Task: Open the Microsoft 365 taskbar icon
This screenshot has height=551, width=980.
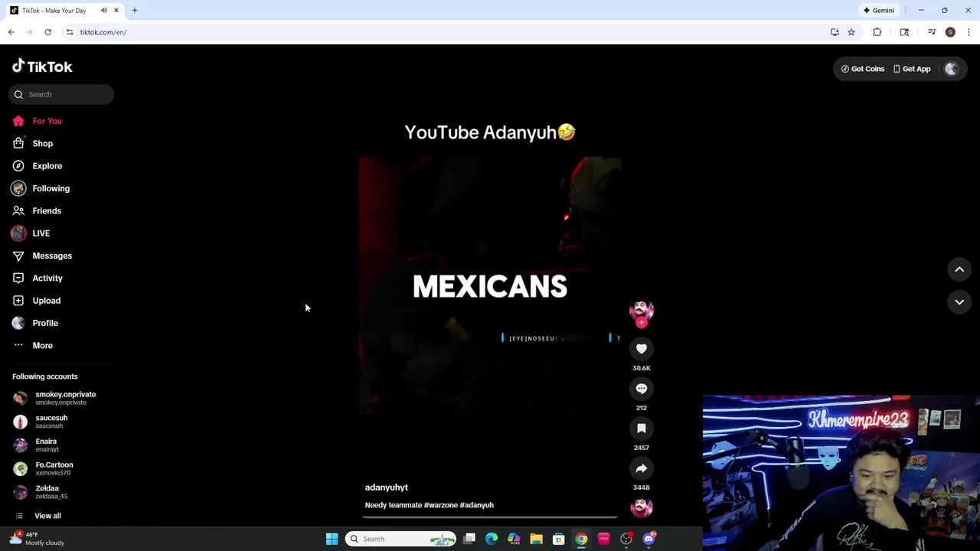Action: tap(514, 539)
